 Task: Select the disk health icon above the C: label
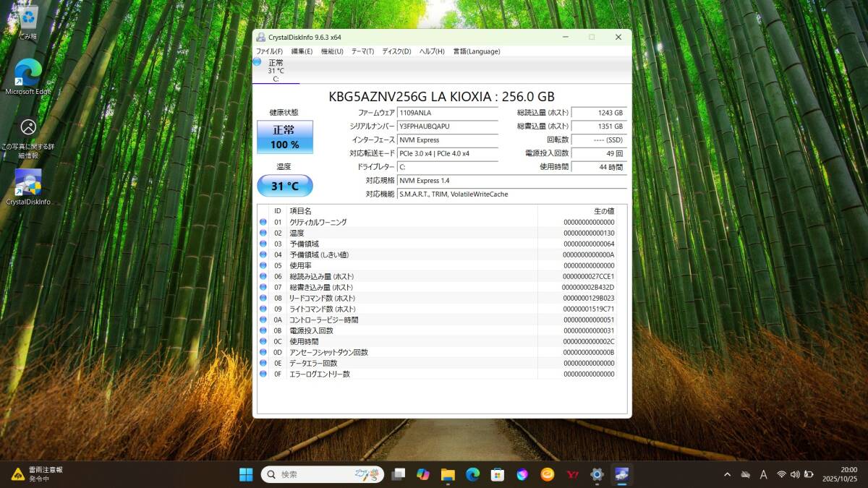pos(259,64)
